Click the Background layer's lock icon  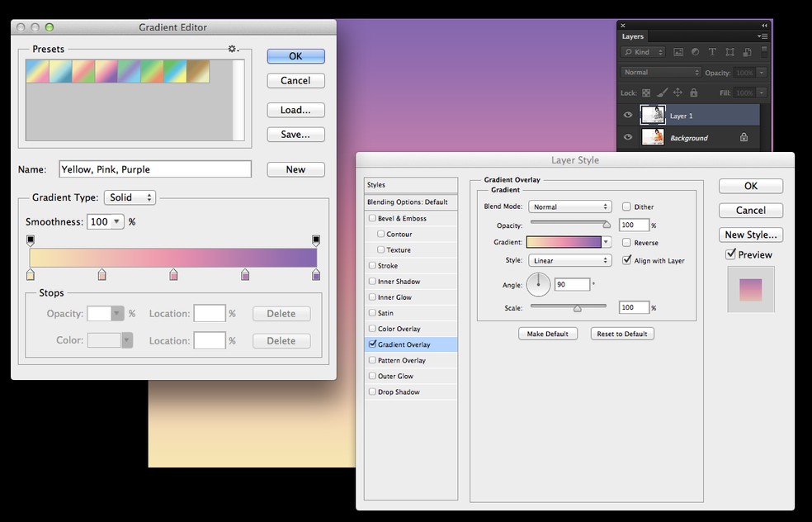[x=744, y=137]
